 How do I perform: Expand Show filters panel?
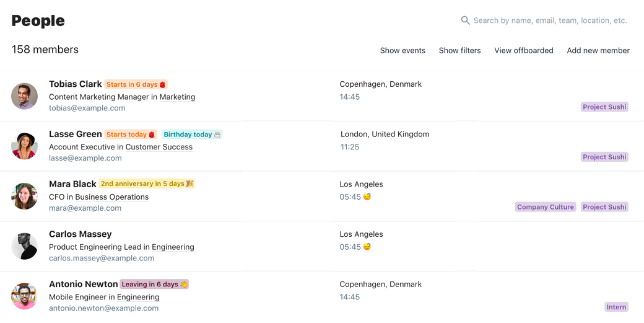point(459,50)
